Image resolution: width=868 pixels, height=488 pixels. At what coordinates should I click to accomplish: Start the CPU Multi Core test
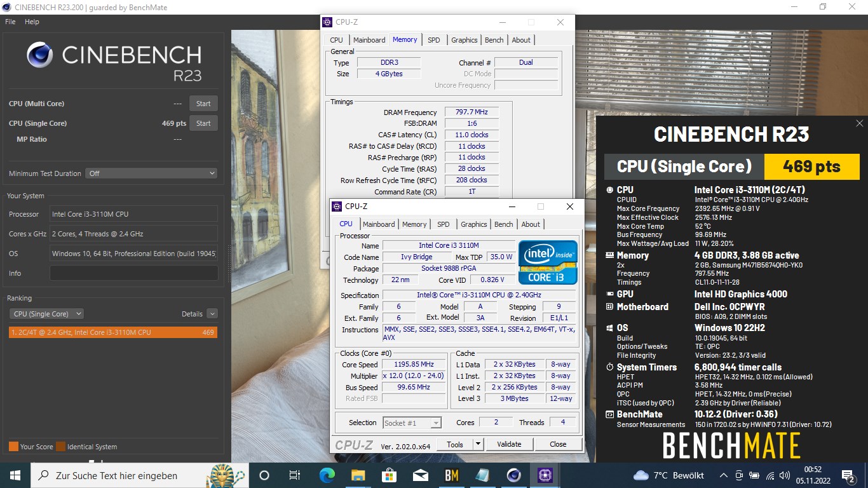click(x=203, y=104)
